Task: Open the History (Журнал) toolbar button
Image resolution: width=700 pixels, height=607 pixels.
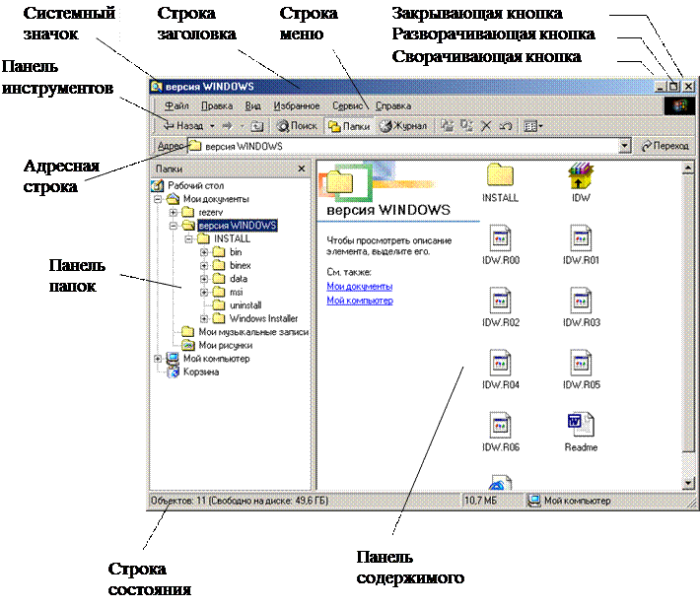Action: (x=403, y=126)
